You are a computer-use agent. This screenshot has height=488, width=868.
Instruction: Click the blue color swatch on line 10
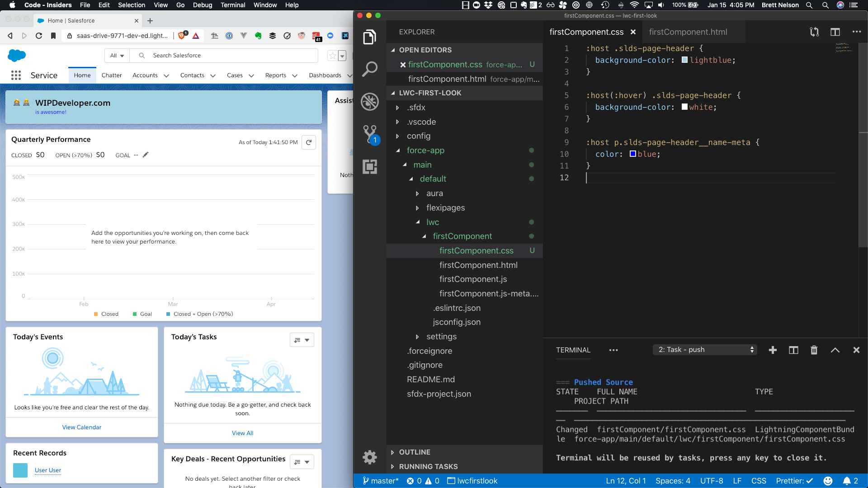coord(633,154)
